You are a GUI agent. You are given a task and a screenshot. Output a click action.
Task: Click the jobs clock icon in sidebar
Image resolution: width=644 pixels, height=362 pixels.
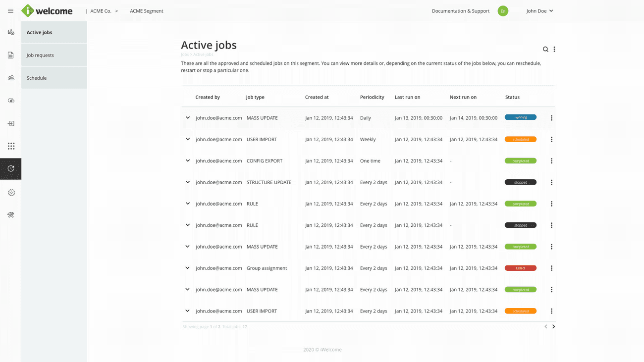[x=11, y=169]
